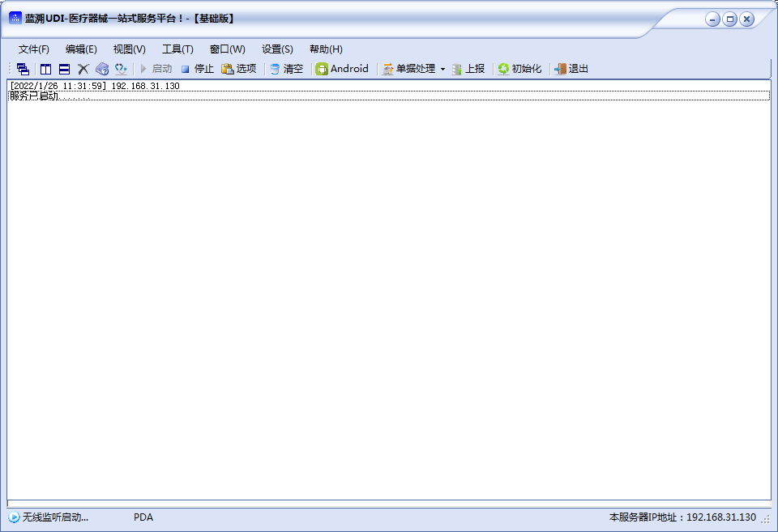This screenshot has height=532, width=778.
Task: Open the 窗口(W) menu
Action: [x=227, y=49]
